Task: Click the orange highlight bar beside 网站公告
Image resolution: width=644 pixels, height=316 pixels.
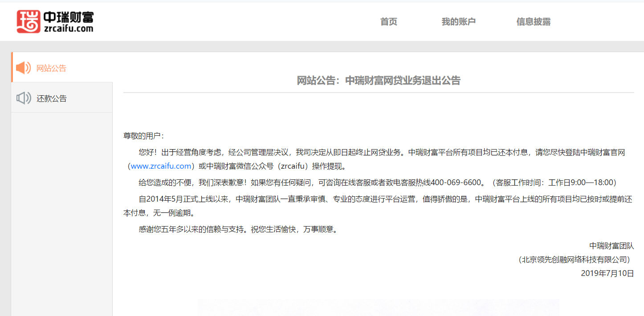Action: 12,67
